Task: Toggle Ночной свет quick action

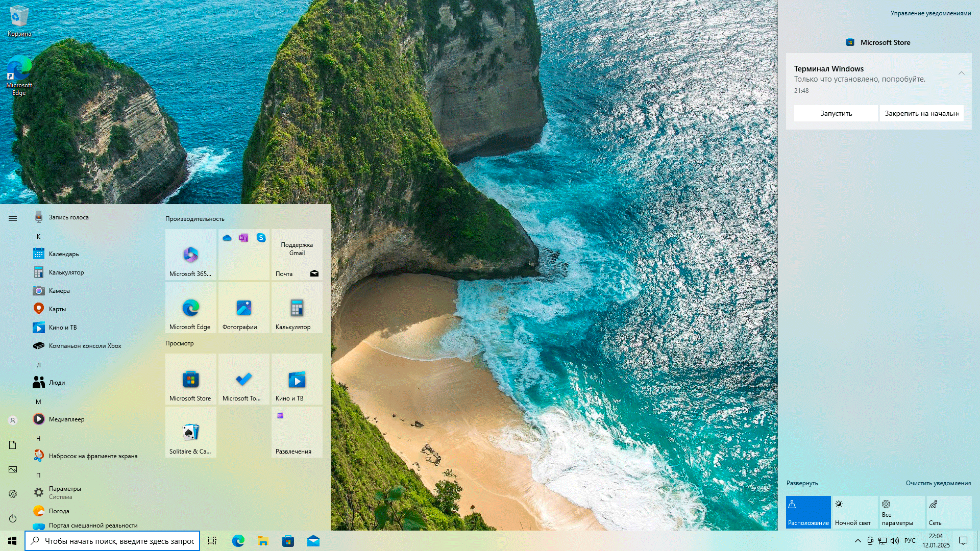Action: (x=854, y=512)
